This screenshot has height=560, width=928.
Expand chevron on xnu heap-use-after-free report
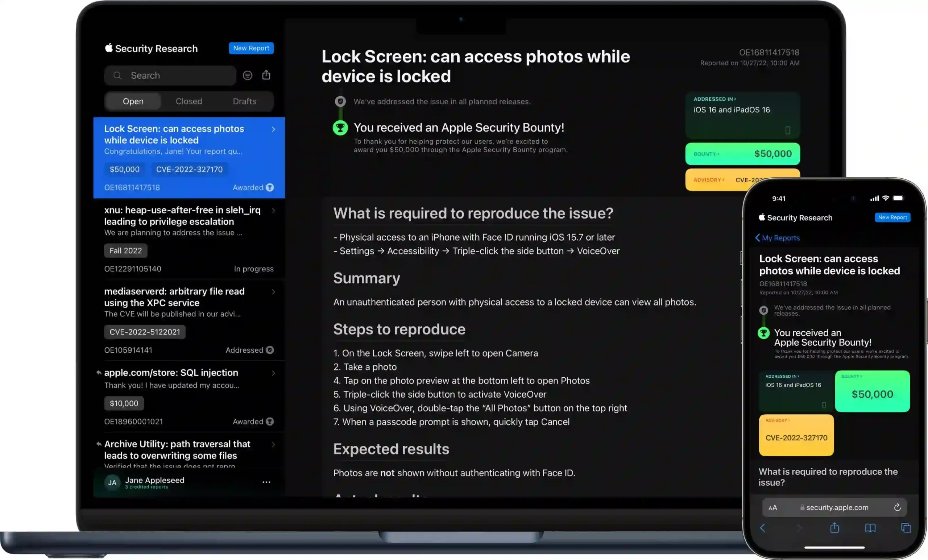coord(273,211)
